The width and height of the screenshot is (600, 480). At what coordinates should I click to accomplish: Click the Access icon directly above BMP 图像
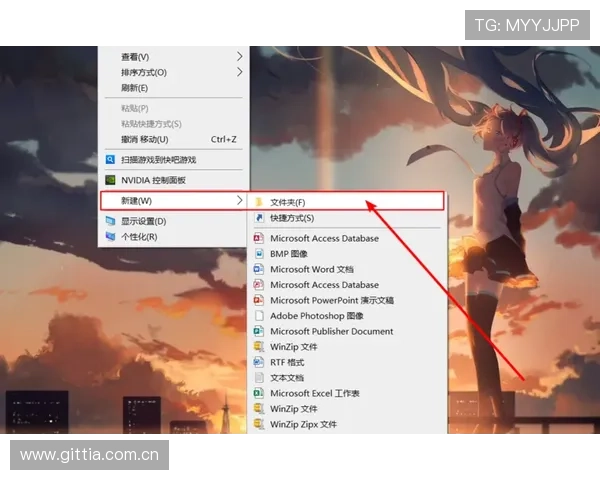259,238
